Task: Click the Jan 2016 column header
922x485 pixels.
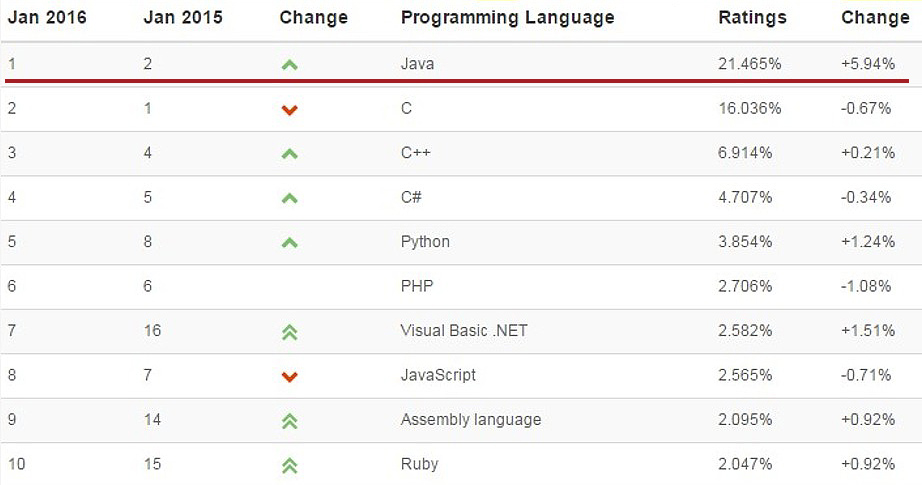Action: click(x=47, y=17)
